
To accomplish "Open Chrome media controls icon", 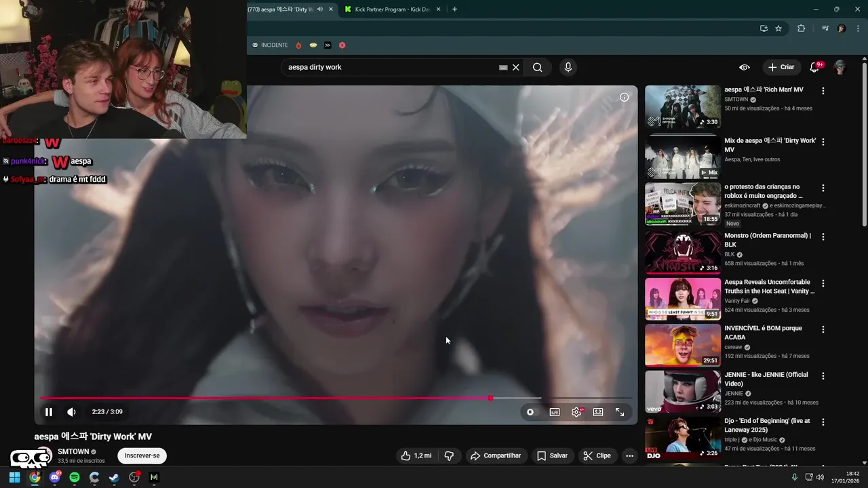I will click(825, 28).
